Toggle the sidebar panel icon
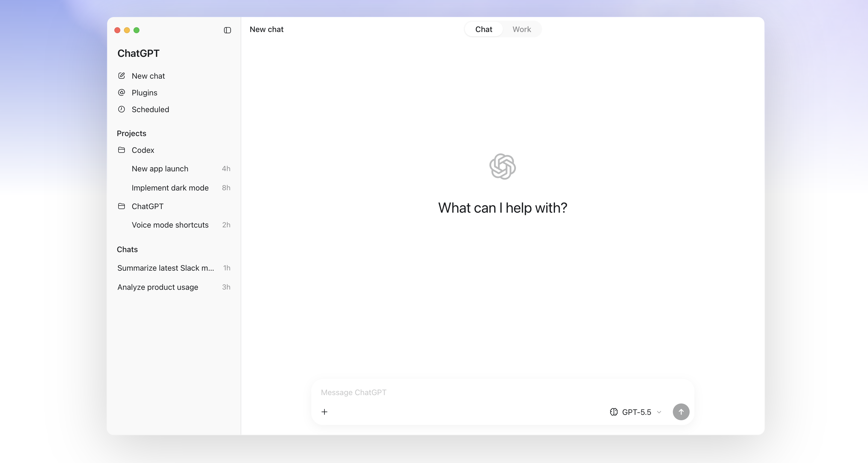868x463 pixels. (227, 30)
